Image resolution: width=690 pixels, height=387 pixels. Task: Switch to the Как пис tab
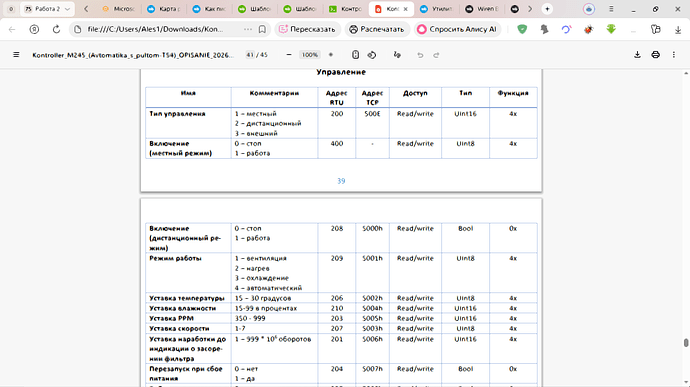pyautogui.click(x=209, y=9)
